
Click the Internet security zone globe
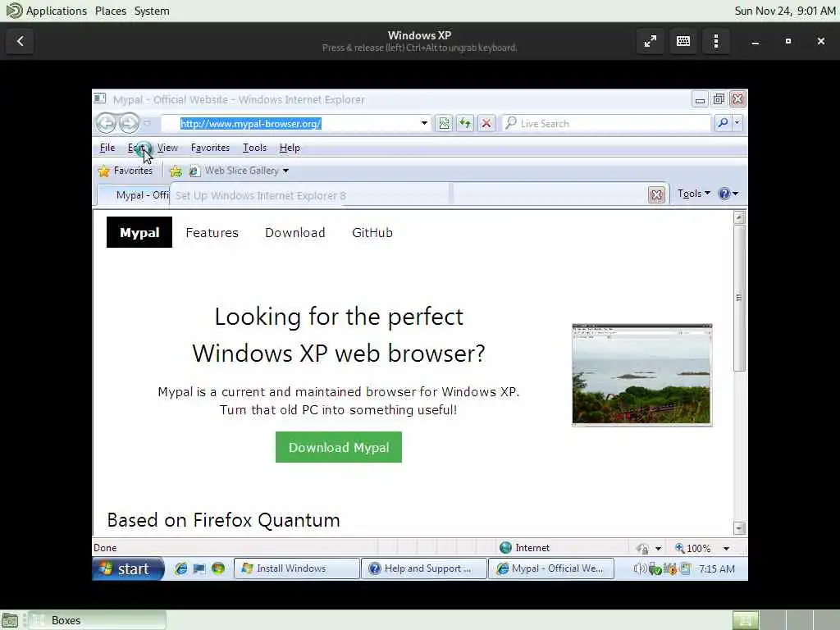pos(505,547)
